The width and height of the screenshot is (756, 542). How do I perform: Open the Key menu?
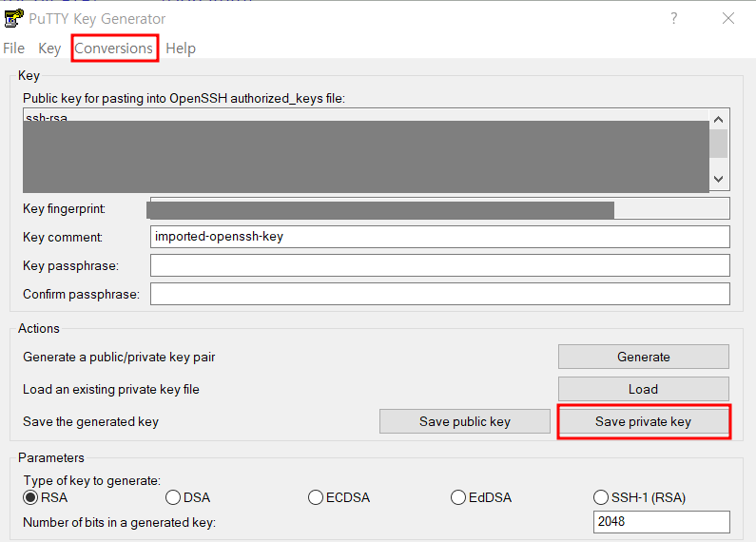pos(49,48)
